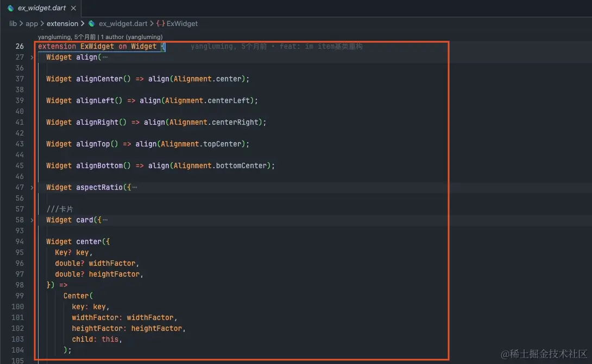This screenshot has height=364, width=592.
Task: Click 'widthFactor' parameter on line 96
Action: point(112,263)
